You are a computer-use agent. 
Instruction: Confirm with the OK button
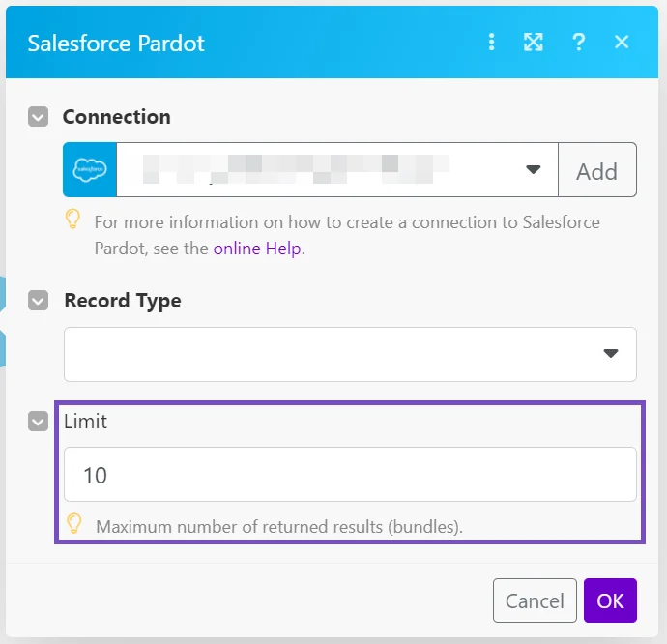610,600
